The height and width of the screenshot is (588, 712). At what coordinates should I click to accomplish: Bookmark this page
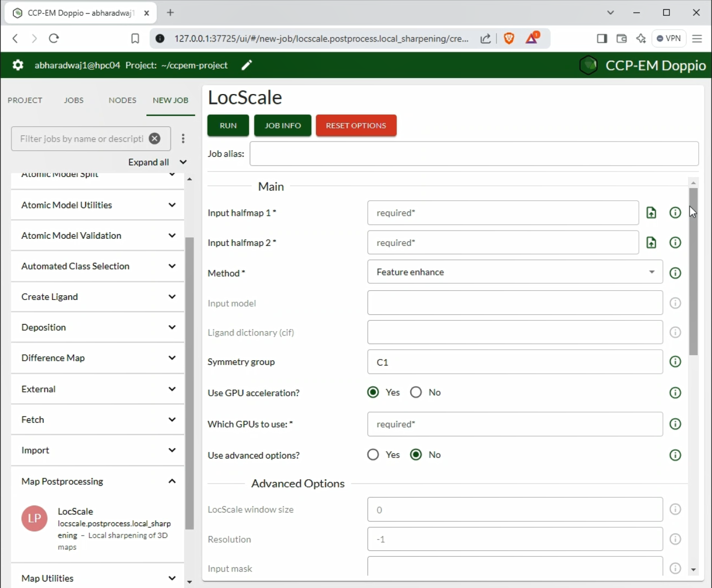click(135, 38)
